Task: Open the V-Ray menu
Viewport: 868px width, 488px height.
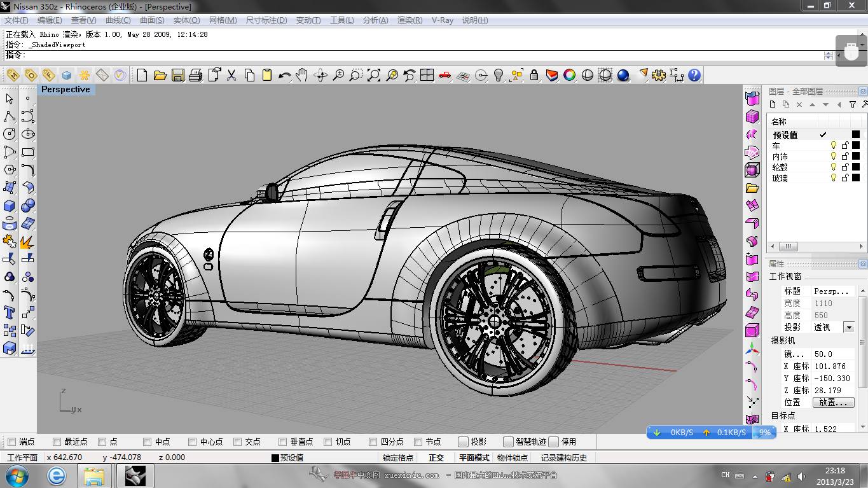Action: click(443, 20)
